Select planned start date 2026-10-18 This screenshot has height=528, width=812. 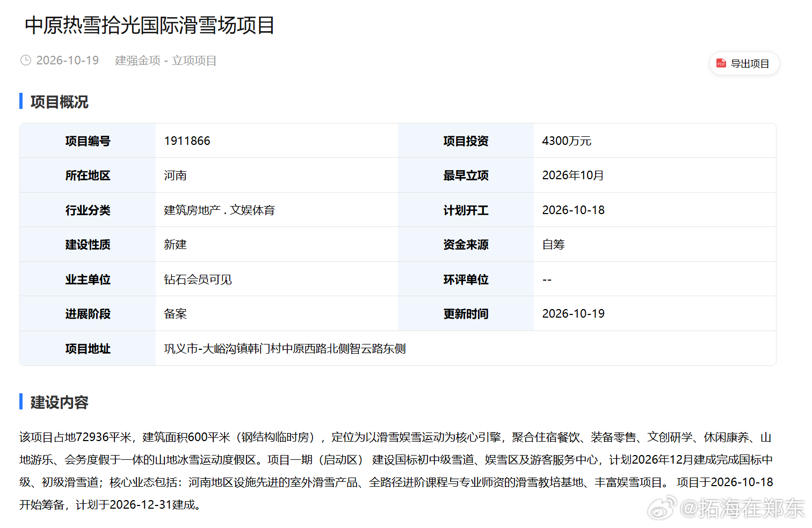click(573, 210)
